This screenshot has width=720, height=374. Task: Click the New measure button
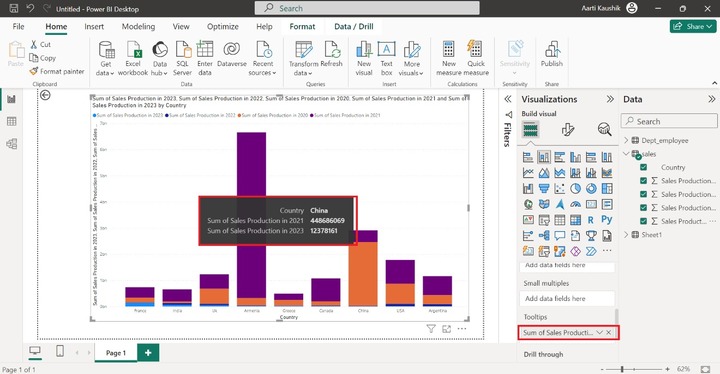449,59
